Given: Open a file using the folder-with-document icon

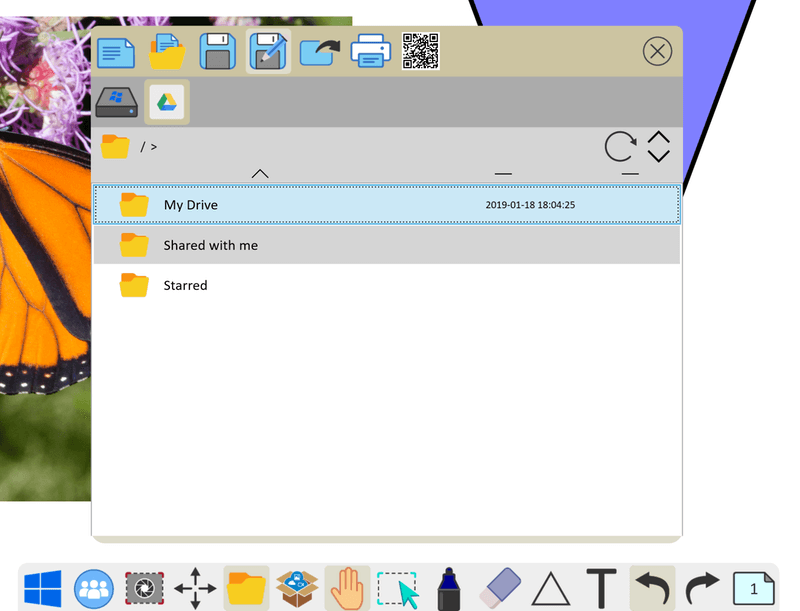Looking at the screenshot, I should click(167, 52).
